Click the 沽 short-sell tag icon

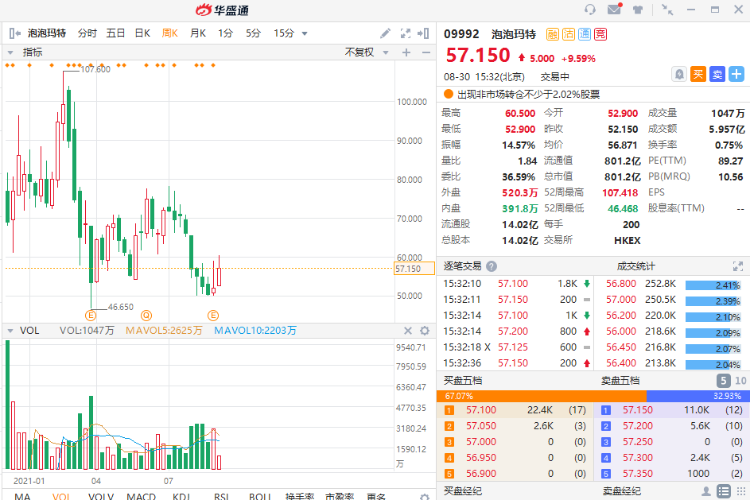click(568, 34)
